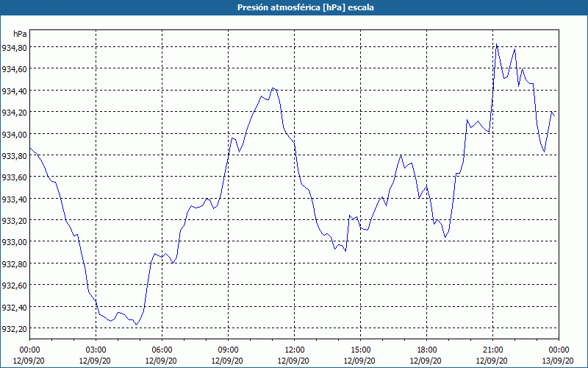
Task: Click the 12:00 time axis label
Action: (295, 350)
